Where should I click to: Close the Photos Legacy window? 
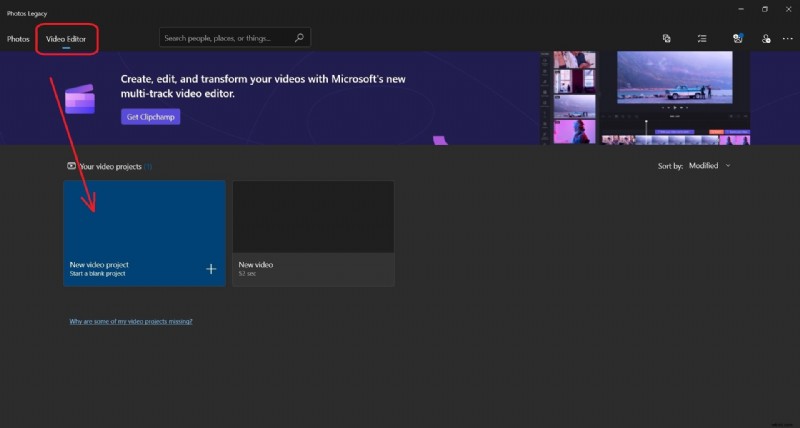pyautogui.click(x=788, y=9)
